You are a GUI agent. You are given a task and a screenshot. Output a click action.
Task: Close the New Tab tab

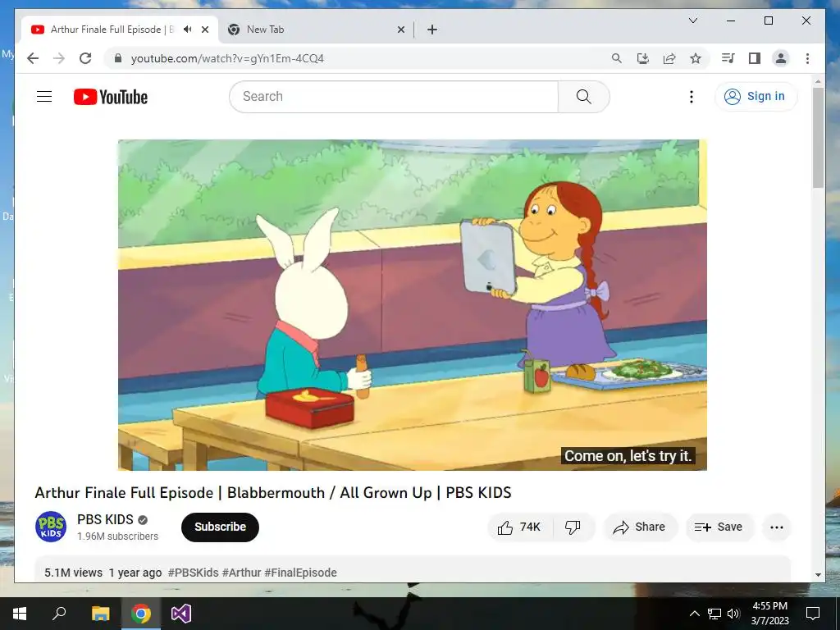[400, 30]
